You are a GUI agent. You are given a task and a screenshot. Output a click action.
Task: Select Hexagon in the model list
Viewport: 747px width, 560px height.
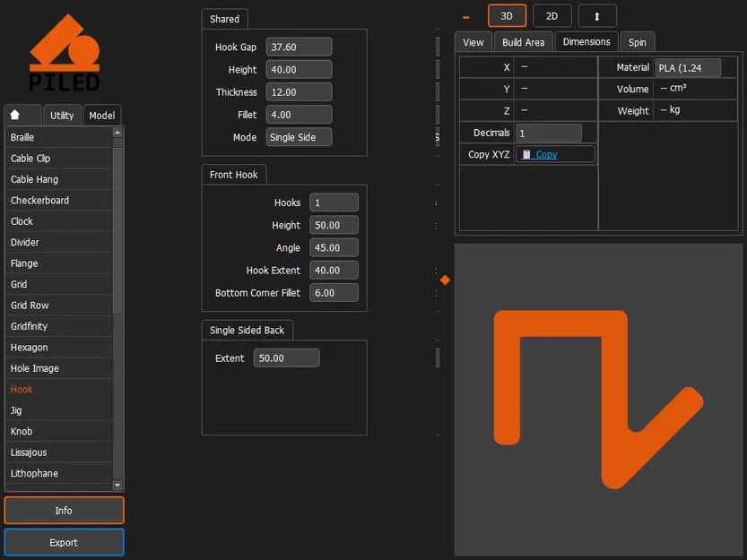(x=59, y=347)
